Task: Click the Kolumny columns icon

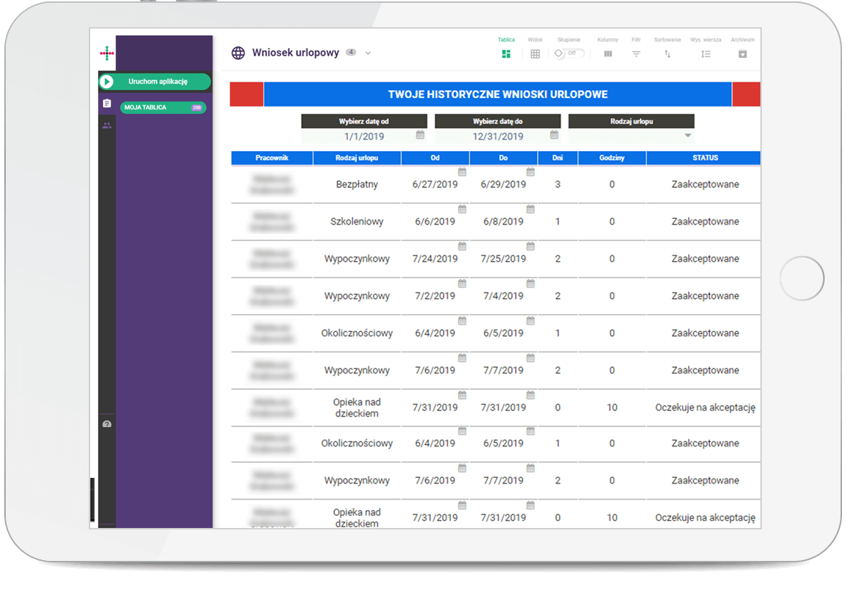Action: [608, 54]
